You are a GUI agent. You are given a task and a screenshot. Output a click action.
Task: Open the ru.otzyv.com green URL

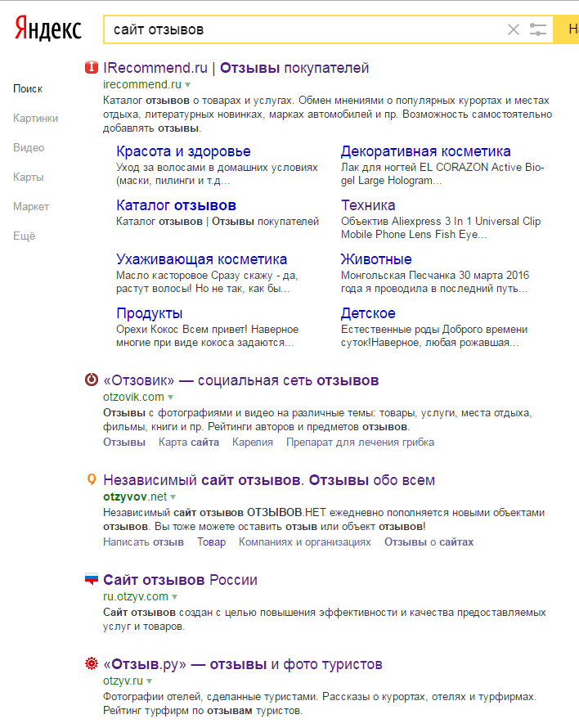[x=136, y=596]
